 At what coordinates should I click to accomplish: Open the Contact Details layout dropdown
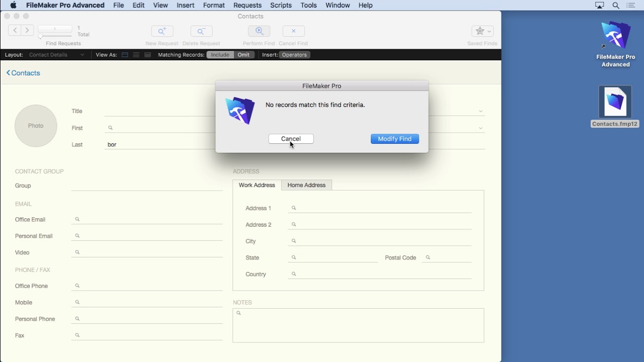pyautogui.click(x=57, y=55)
